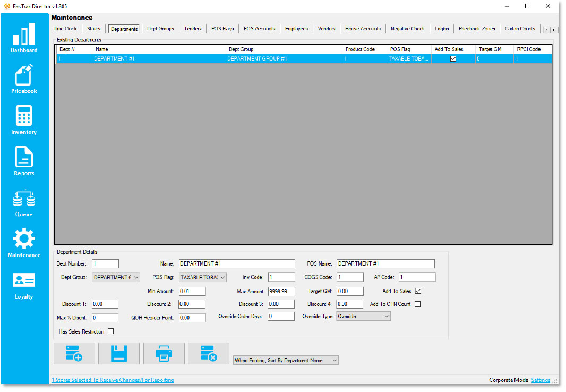Open the Queue section
This screenshot has width=566, height=392.
click(x=24, y=203)
